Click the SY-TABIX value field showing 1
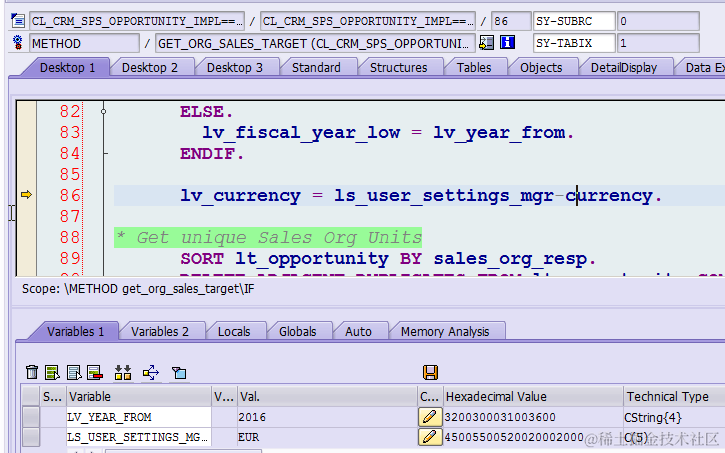 (658, 43)
